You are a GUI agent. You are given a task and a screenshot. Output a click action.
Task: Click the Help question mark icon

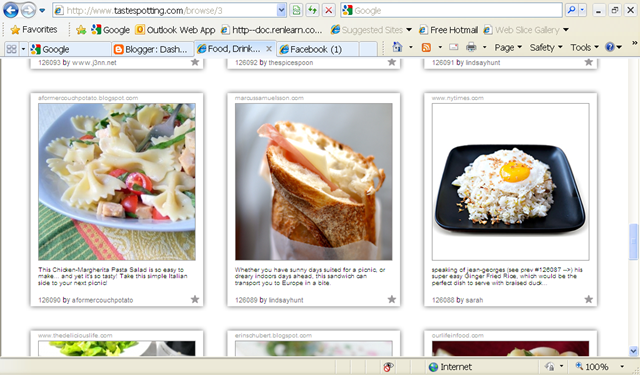pos(610,47)
